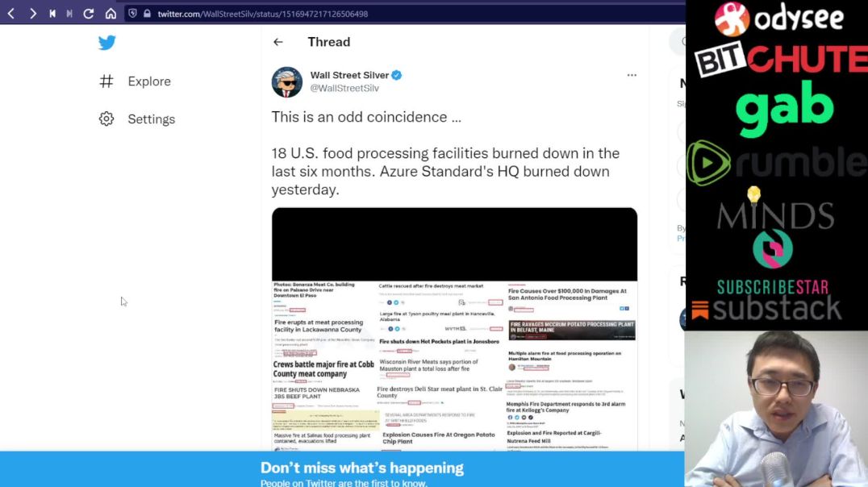Click the browser forward arrow
The image size is (868, 487).
pos(33,13)
